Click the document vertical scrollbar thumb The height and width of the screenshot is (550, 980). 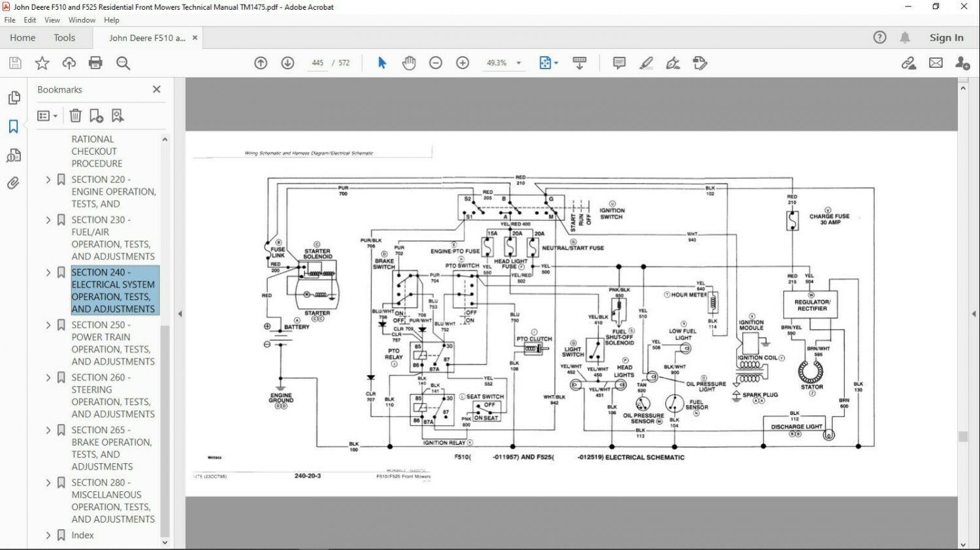coord(962,436)
